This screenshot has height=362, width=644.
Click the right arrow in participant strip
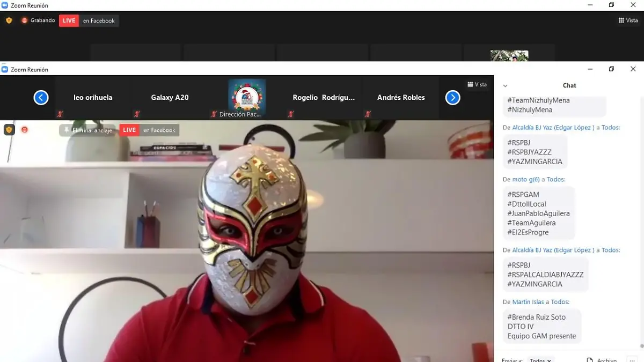point(453,98)
